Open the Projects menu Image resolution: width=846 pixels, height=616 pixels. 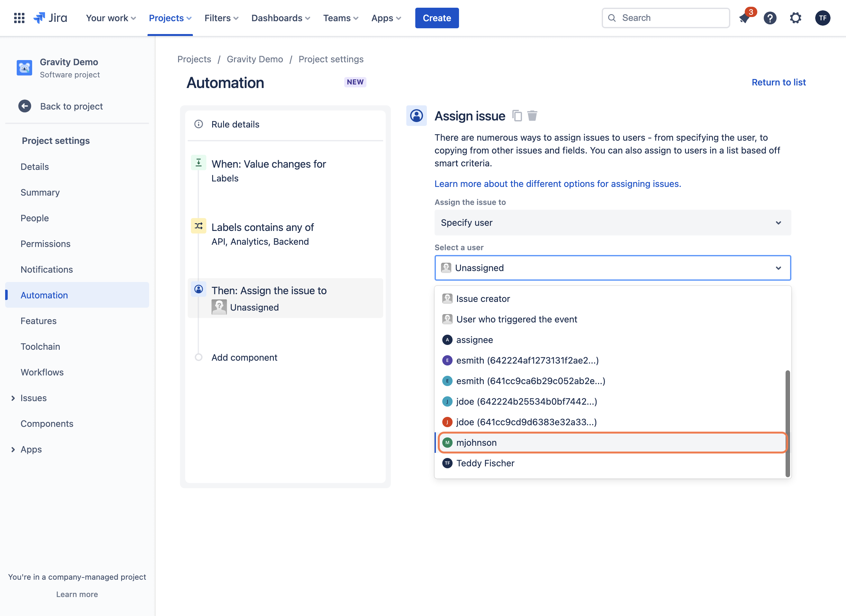[170, 18]
